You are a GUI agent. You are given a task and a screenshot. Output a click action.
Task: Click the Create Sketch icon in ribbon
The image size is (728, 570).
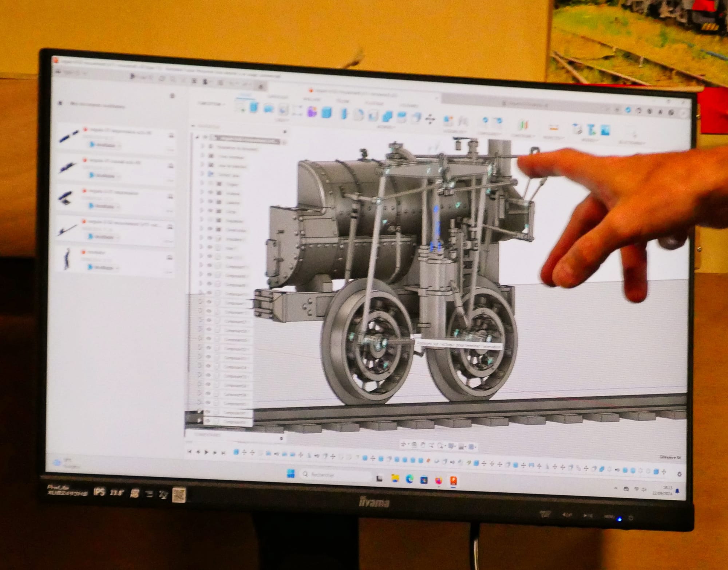tap(240, 107)
